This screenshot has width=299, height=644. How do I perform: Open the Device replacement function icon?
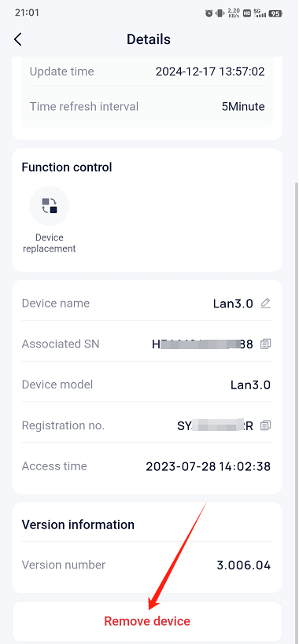(x=50, y=206)
